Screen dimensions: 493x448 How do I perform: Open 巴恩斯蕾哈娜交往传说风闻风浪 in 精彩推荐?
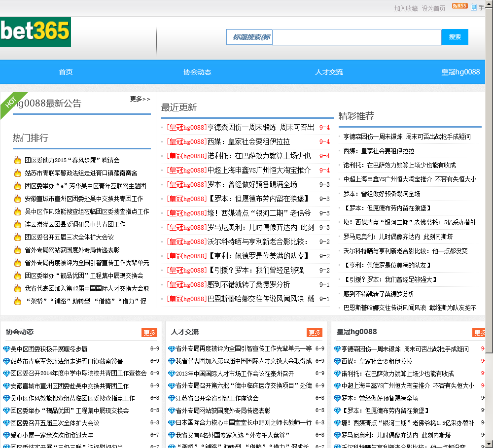410,308
